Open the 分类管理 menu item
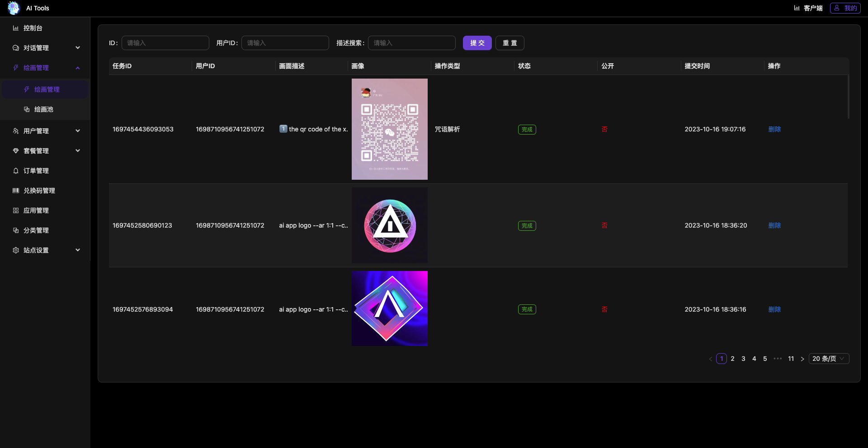The width and height of the screenshot is (868, 448). [45, 230]
